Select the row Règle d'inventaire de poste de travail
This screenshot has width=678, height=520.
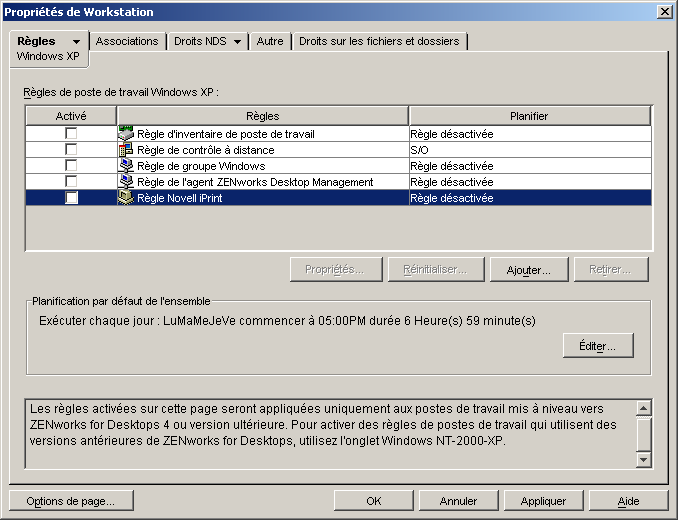pos(338,134)
